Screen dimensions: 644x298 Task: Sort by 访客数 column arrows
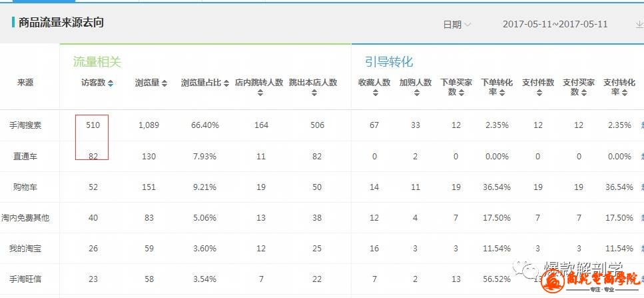click(111, 83)
